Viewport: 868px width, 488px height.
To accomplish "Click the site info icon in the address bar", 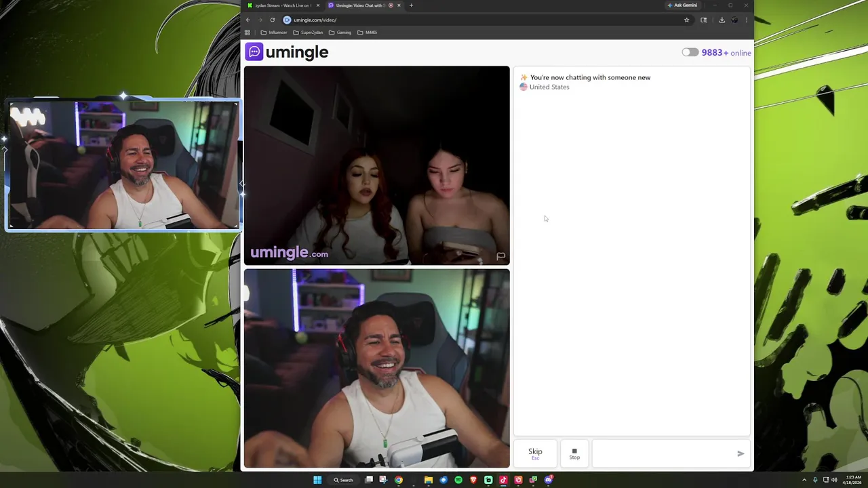I will click(287, 20).
